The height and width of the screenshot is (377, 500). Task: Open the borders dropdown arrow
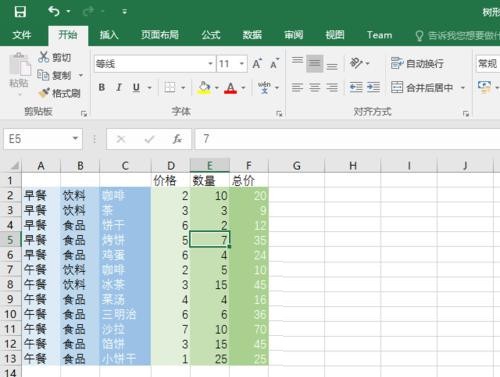(183, 88)
